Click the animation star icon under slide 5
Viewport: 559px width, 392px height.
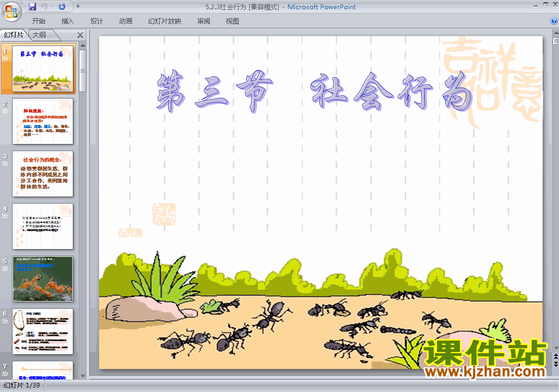tap(5, 268)
